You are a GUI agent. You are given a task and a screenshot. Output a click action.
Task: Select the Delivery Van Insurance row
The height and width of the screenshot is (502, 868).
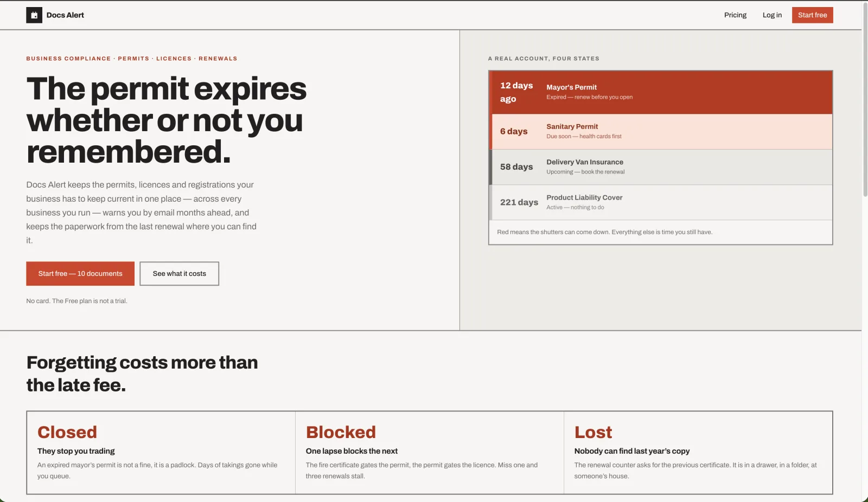pos(661,167)
